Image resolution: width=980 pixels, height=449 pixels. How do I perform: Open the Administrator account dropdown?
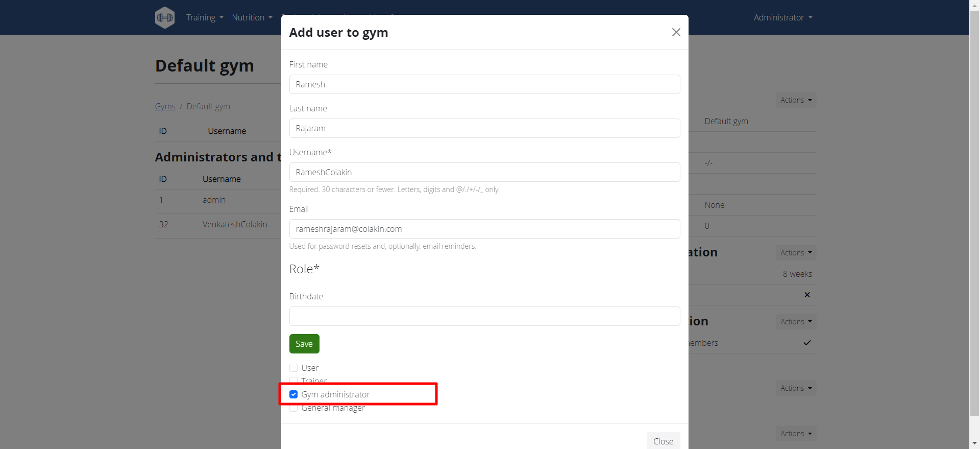point(782,17)
